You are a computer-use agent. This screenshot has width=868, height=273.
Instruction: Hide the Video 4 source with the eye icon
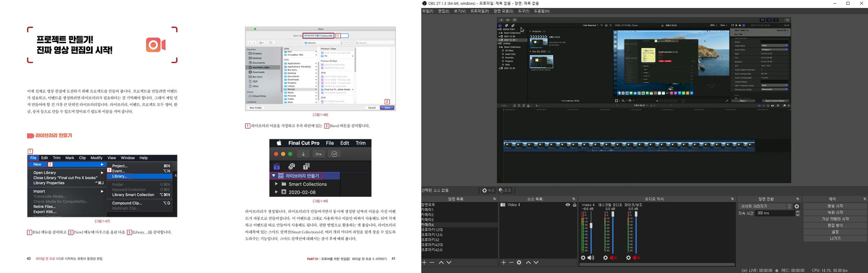[568, 205]
